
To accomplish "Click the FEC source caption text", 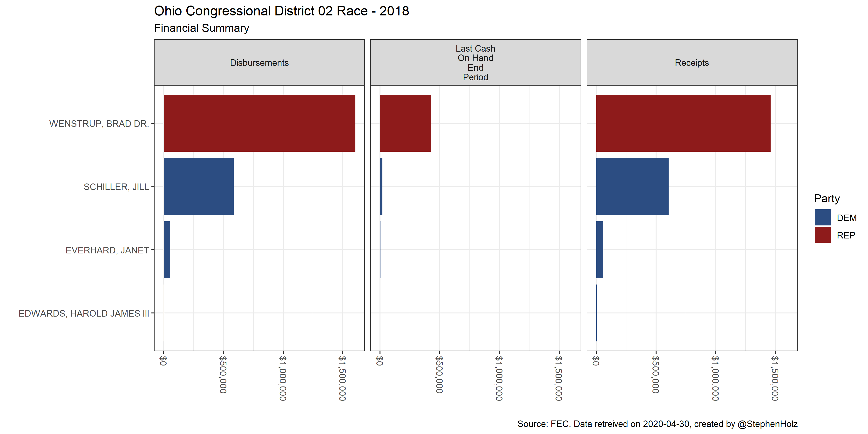I will coord(657,424).
